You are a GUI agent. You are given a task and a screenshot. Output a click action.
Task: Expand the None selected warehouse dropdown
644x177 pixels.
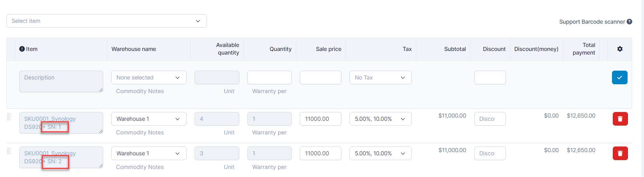[x=148, y=77]
